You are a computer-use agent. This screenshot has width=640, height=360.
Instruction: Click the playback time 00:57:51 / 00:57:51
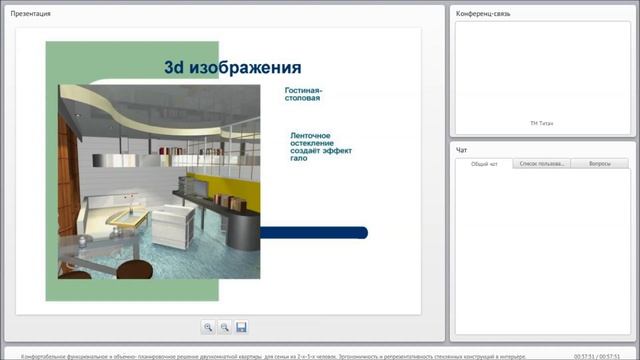(597, 357)
